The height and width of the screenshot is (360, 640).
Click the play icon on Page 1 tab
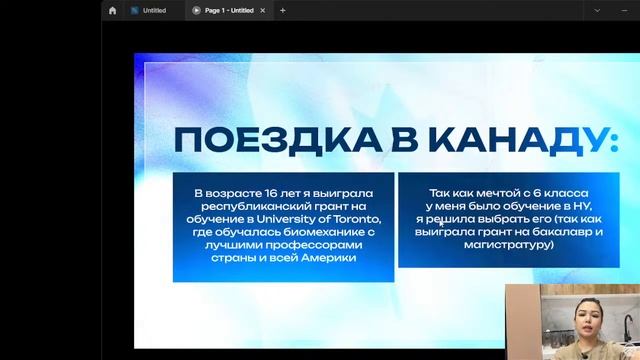pos(196,11)
